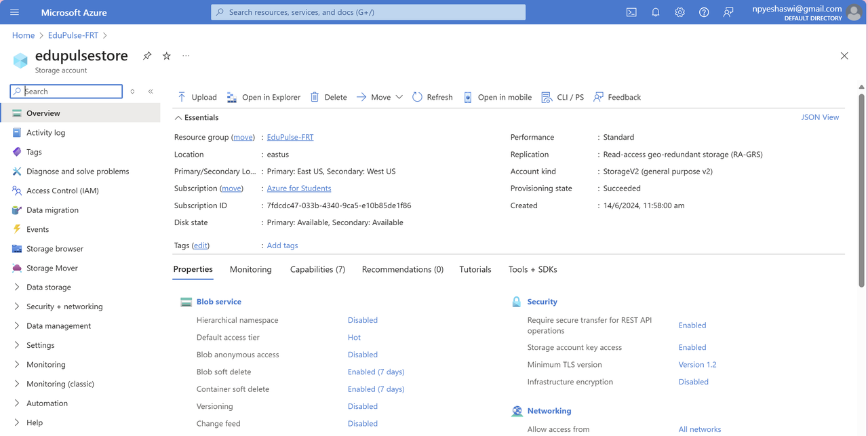Viewport: 868px width, 436px height.
Task: Pin edupulsestore to dashboard
Action: pyautogui.click(x=147, y=56)
